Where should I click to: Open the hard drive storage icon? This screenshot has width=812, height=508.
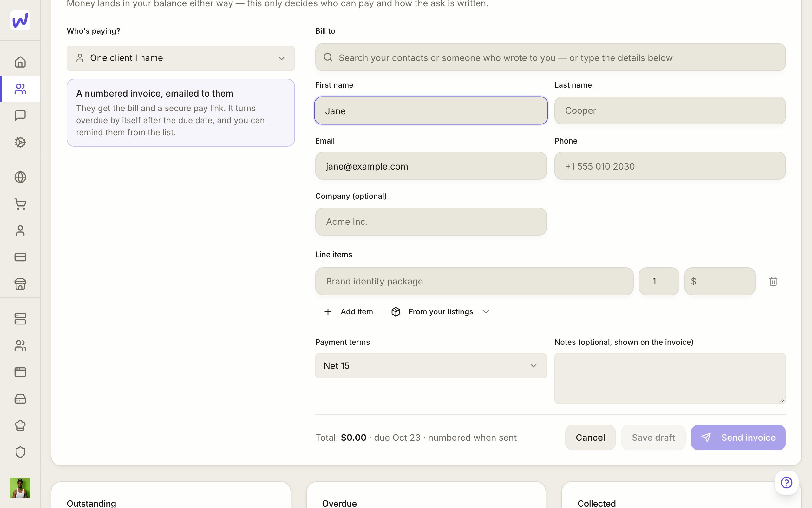point(20,399)
